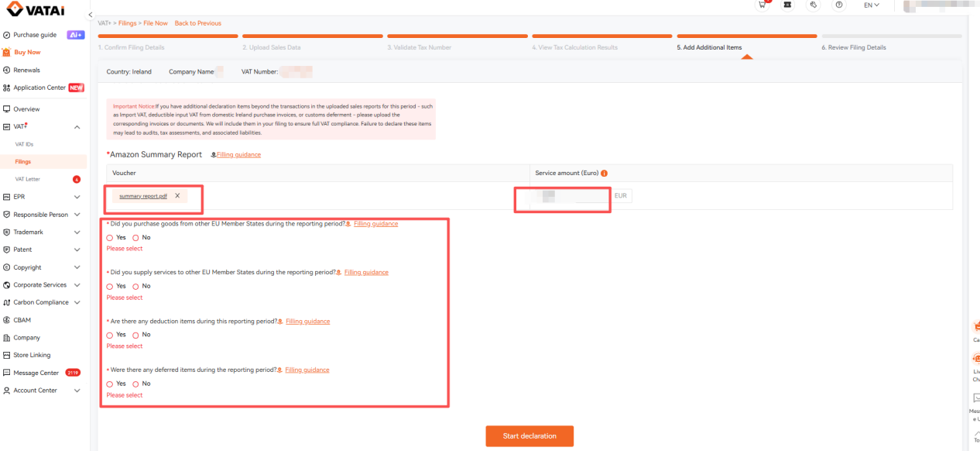Select Yes for purchased goods from EU
980x451 pixels.
tap(110, 238)
